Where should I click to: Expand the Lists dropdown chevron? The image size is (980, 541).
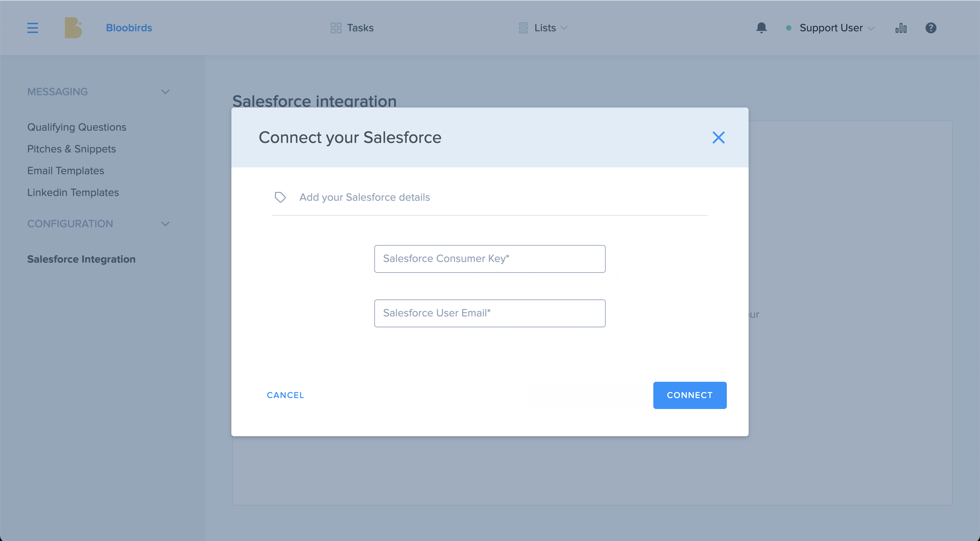coord(564,28)
